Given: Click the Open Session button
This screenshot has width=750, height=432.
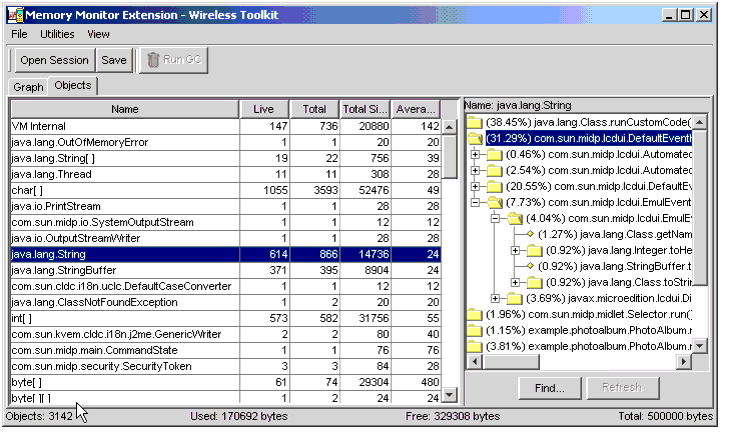Looking at the screenshot, I should tap(54, 60).
